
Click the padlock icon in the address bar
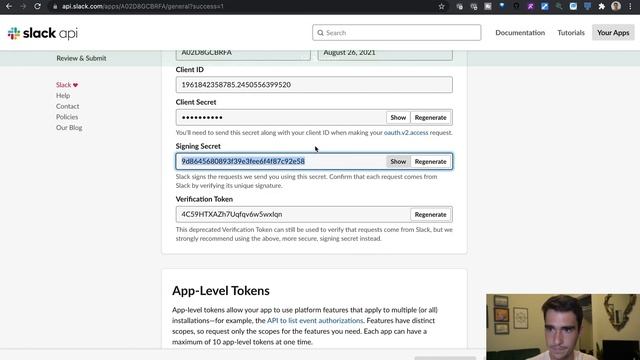tap(55, 7)
